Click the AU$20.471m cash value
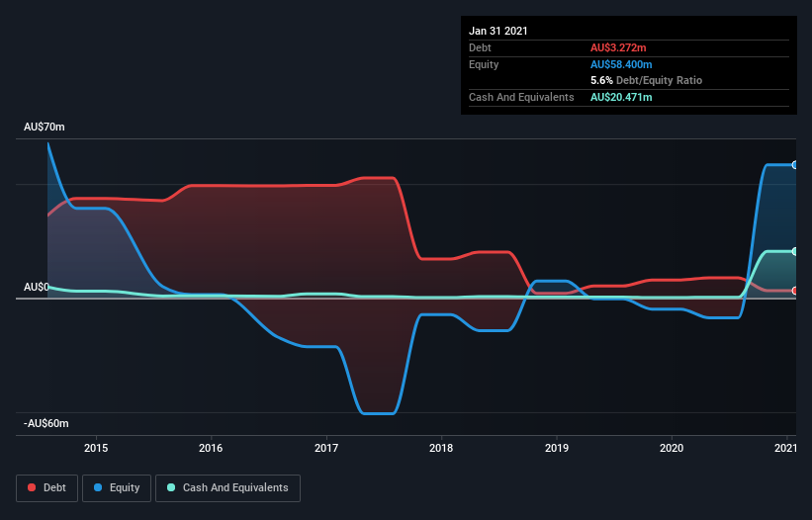 (621, 97)
